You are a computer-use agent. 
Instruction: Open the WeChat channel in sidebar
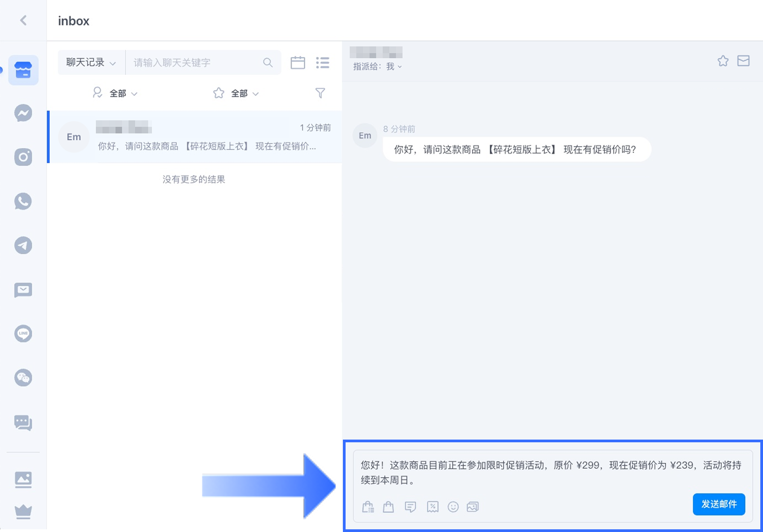point(23,378)
